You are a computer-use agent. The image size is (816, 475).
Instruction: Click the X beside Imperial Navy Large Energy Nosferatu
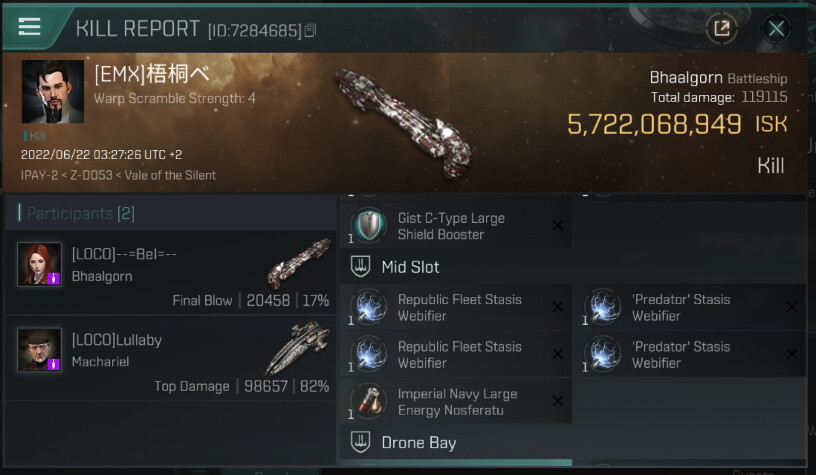[x=557, y=402]
